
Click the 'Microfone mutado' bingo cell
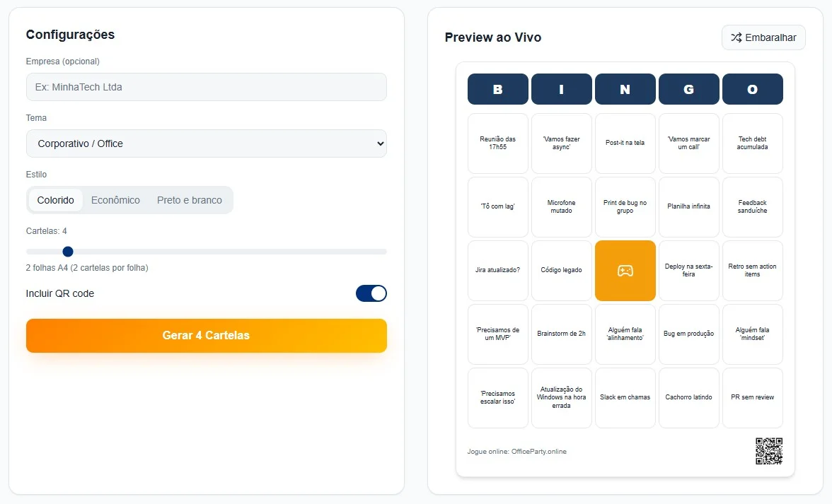(x=561, y=207)
